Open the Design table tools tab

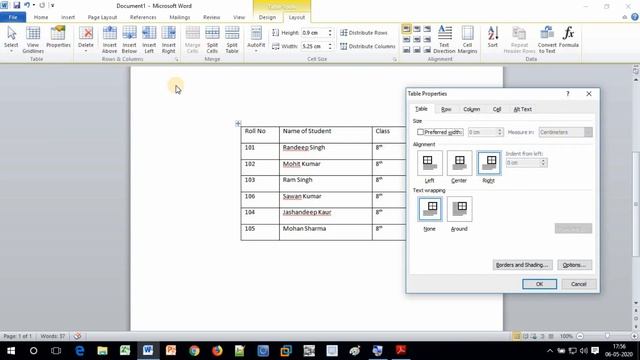[x=267, y=17]
